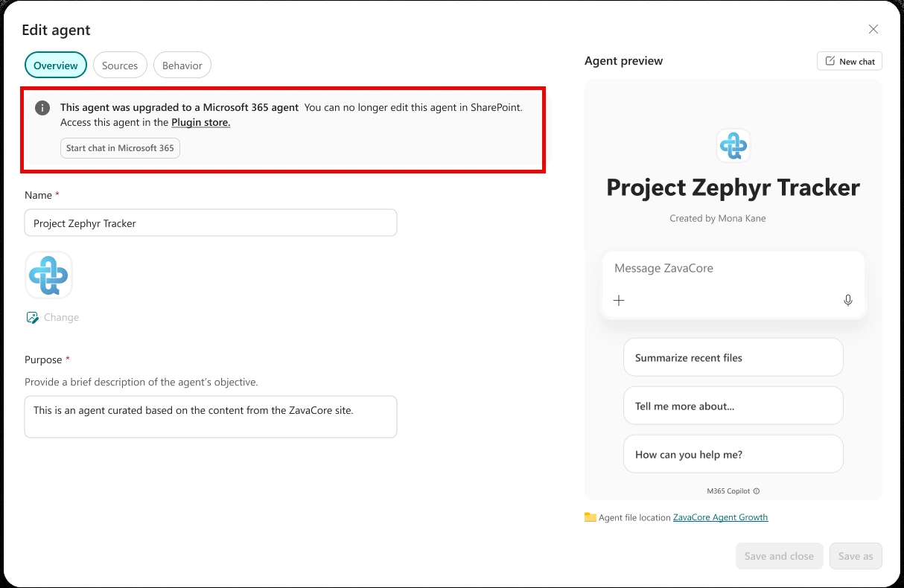Open the Sources tab

(x=120, y=65)
